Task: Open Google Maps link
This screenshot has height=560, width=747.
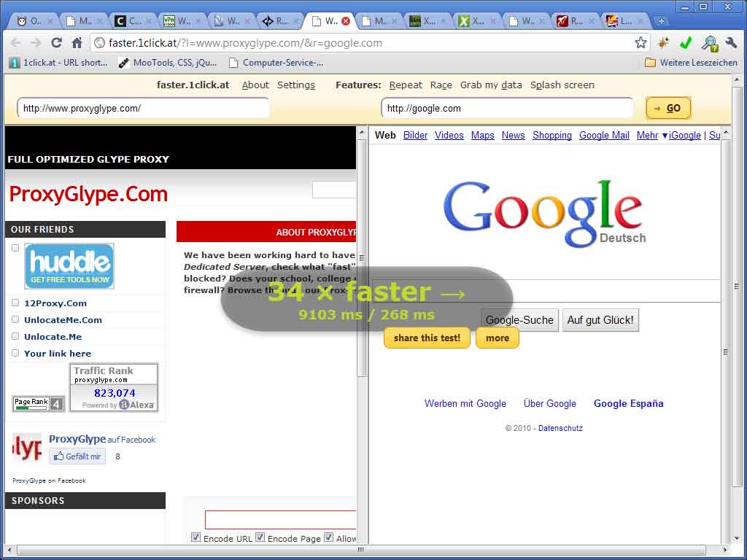Action: (x=483, y=135)
